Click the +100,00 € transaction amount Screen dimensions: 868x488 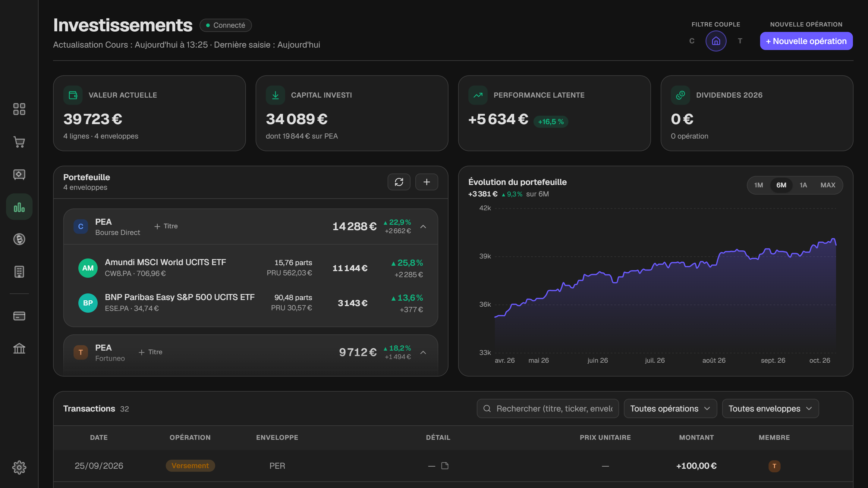[697, 466]
